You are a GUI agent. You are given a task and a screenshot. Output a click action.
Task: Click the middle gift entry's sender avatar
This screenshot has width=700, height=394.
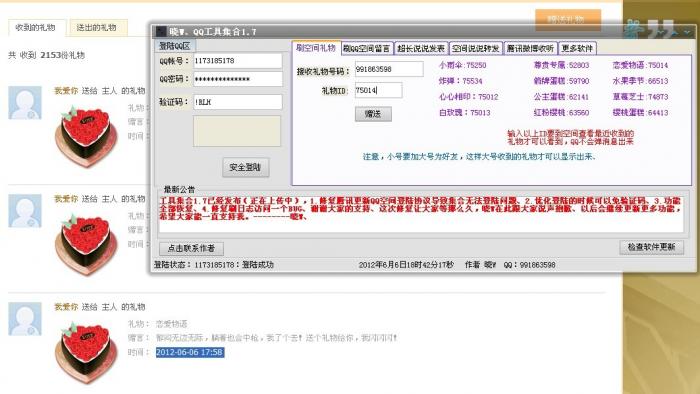pyautogui.click(x=25, y=211)
